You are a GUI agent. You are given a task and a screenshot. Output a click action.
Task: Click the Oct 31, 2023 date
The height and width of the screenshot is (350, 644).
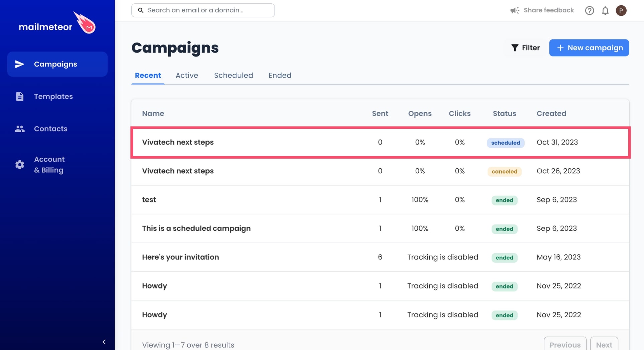(x=557, y=142)
